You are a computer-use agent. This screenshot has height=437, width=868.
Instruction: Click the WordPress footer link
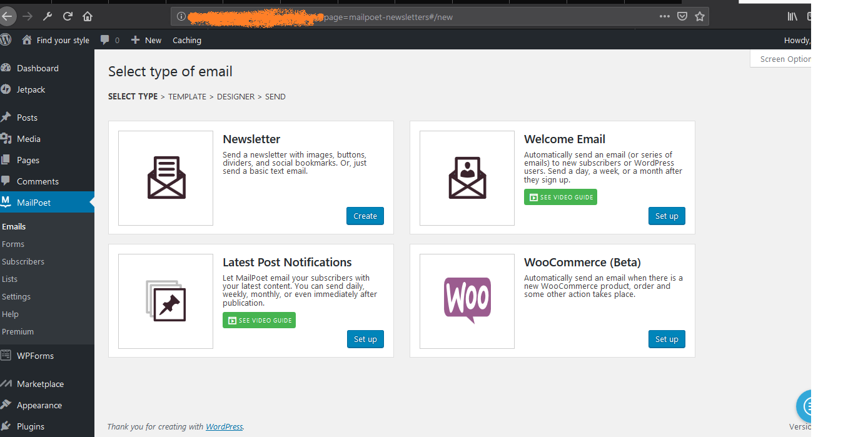[224, 426]
